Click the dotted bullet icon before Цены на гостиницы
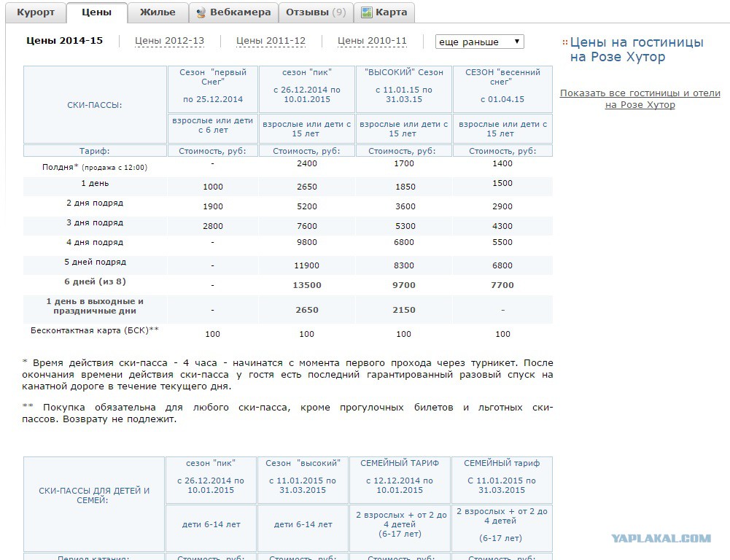The image size is (730, 560). [564, 42]
